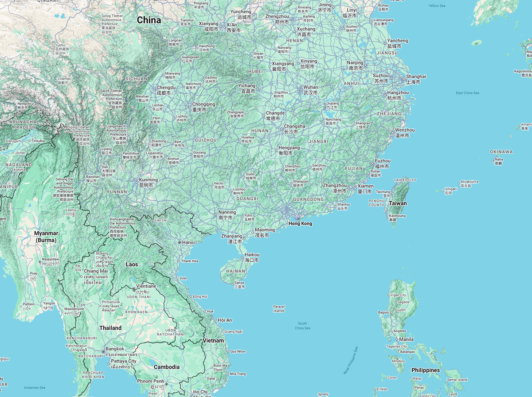Click the GUANGXI province label

point(247,199)
